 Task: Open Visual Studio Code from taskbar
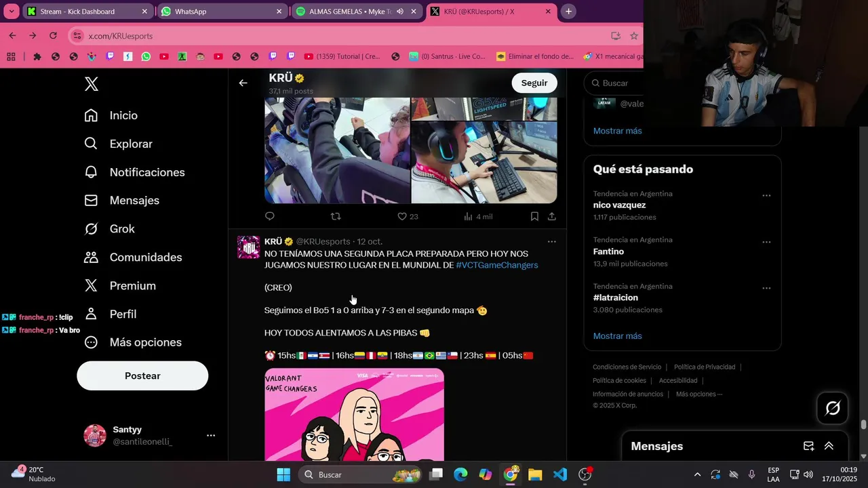click(559, 474)
